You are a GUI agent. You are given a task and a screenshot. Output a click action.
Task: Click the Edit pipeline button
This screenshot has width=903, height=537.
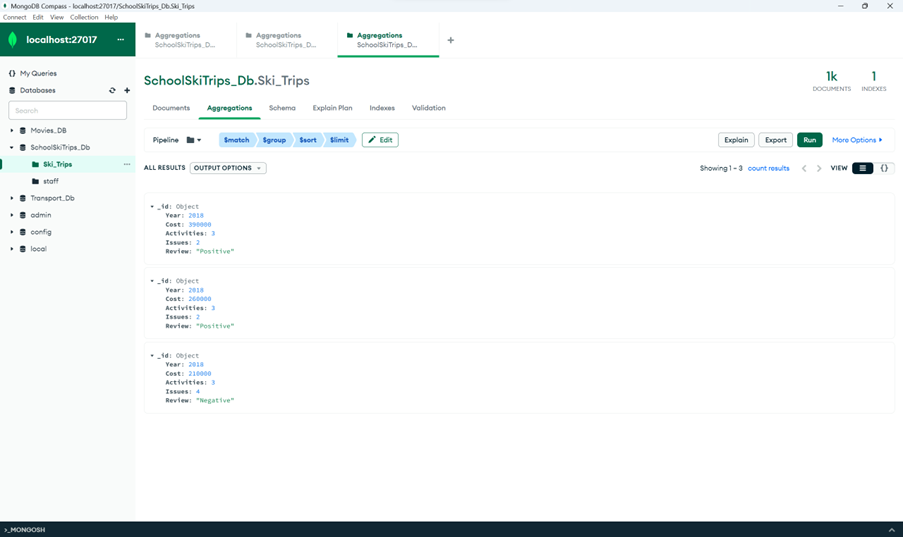coord(380,140)
